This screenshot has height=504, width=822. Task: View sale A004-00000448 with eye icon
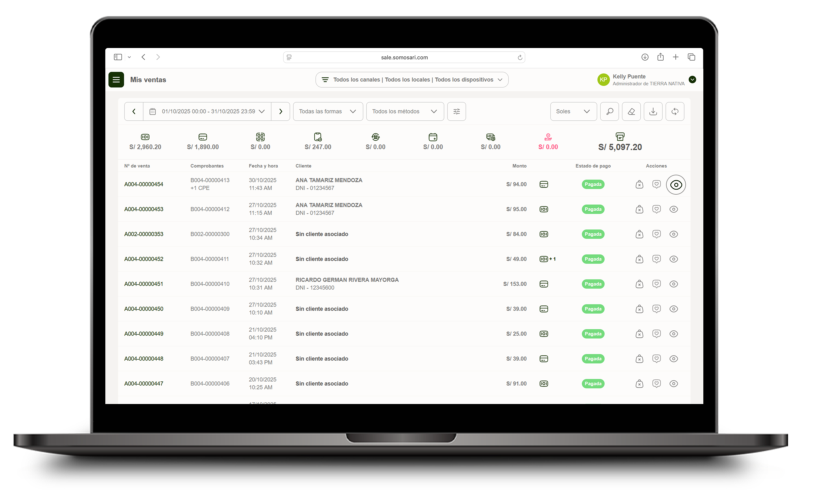point(674,359)
